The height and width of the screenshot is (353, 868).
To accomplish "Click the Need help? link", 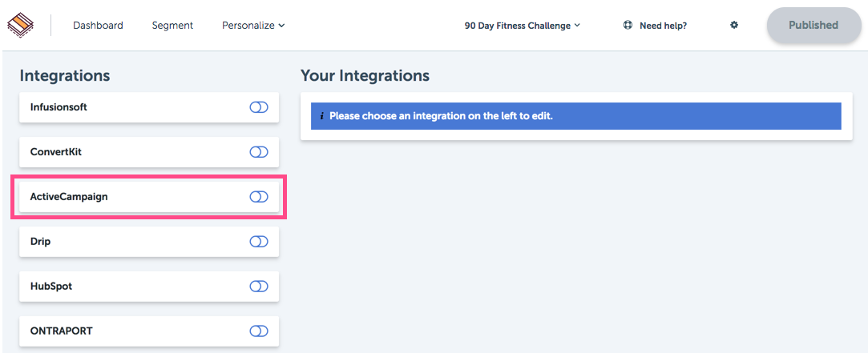I will click(x=663, y=26).
